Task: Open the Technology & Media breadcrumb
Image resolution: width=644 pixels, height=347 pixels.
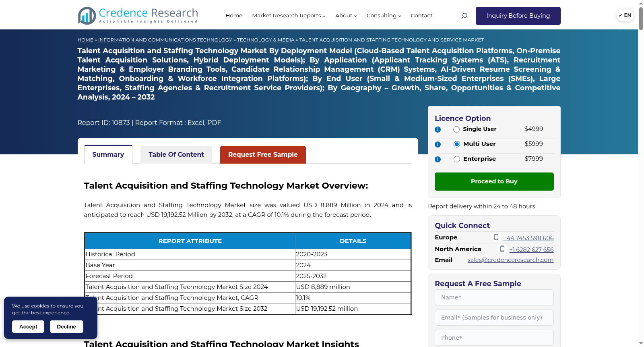Action: pyautogui.click(x=266, y=40)
